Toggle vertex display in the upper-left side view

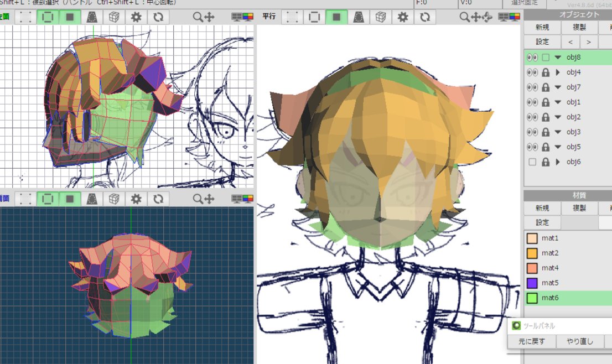[25, 17]
